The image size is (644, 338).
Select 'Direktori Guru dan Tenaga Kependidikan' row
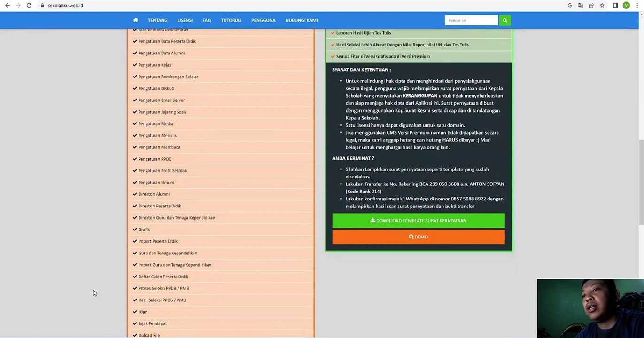221,217
